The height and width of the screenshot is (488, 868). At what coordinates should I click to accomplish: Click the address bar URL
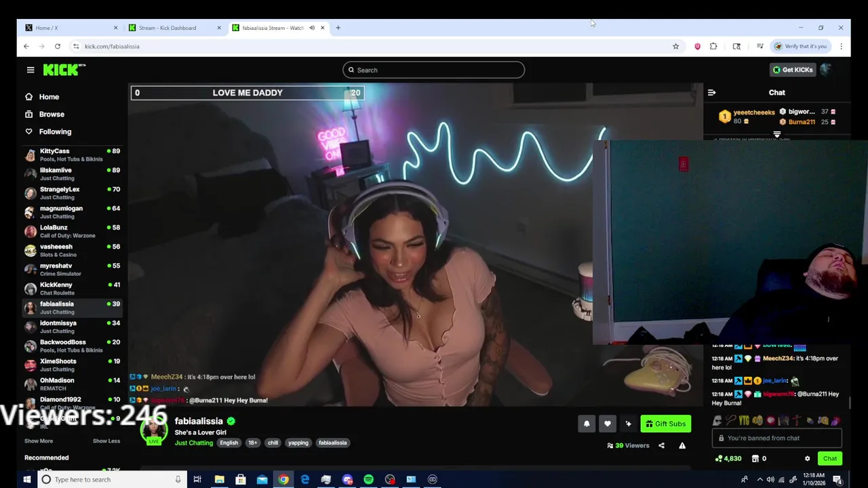click(x=112, y=46)
